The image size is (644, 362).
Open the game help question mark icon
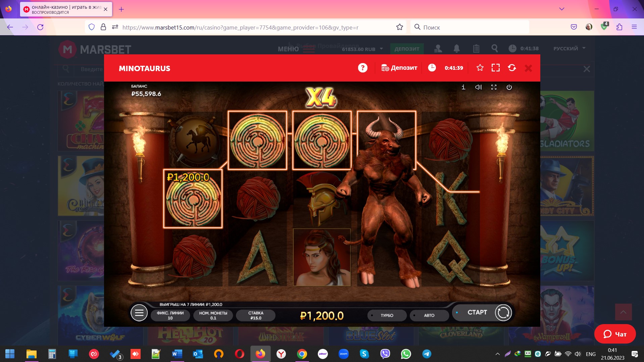[x=362, y=68]
